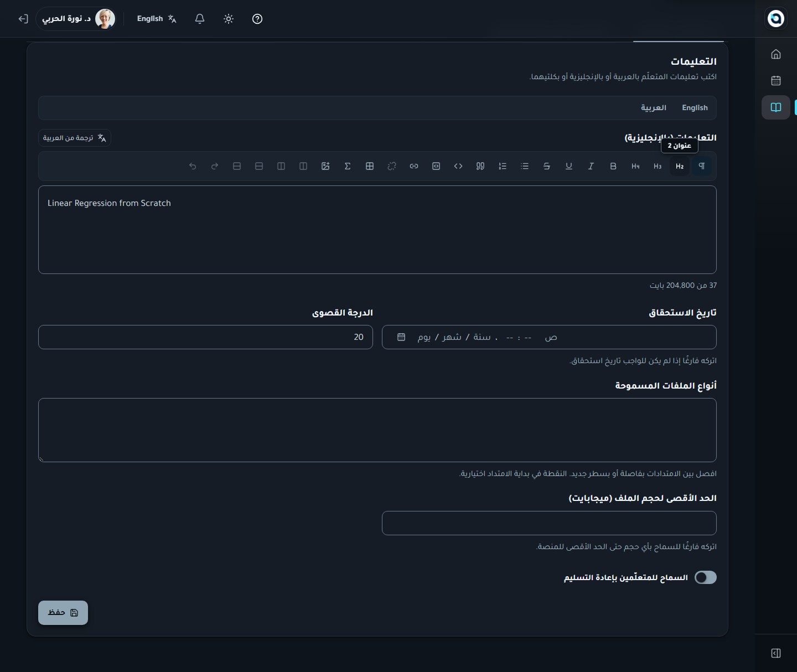Insert a numbered list
This screenshot has height=672, width=797.
[503, 166]
